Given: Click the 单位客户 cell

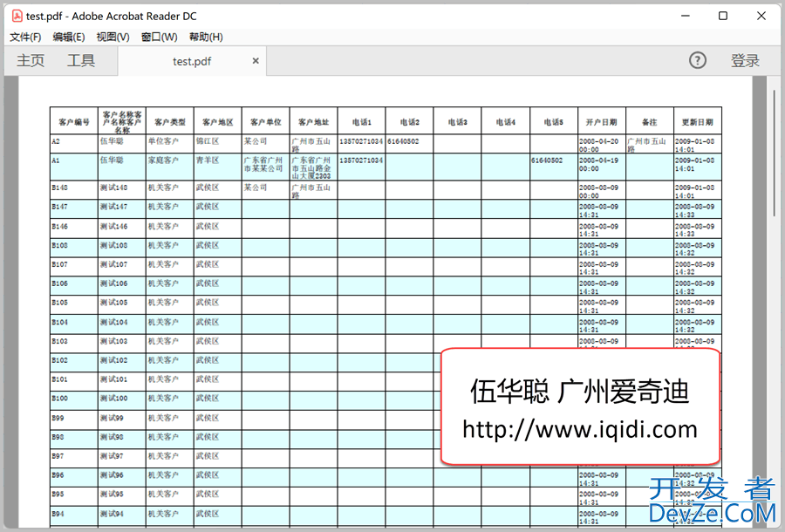Looking at the screenshot, I should tap(170, 144).
